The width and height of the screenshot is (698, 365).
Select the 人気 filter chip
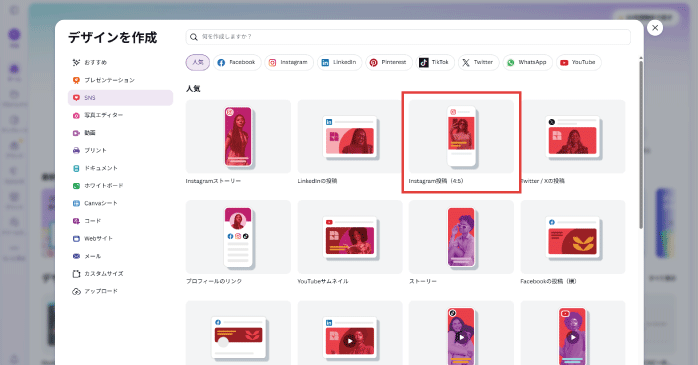(198, 62)
